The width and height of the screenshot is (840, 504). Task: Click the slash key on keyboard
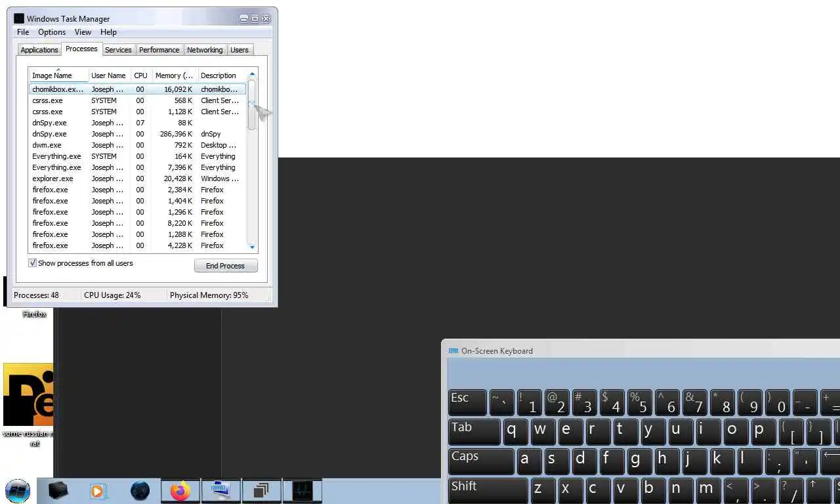click(x=790, y=491)
